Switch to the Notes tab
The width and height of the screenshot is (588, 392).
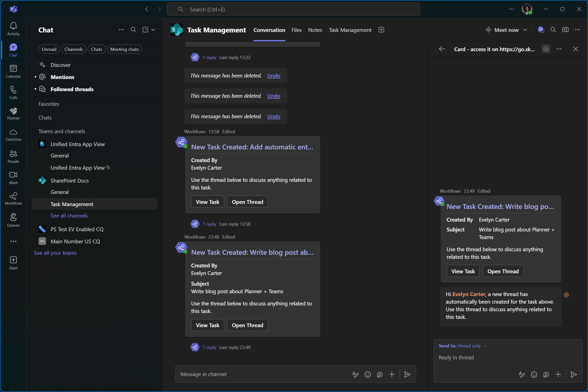[315, 30]
